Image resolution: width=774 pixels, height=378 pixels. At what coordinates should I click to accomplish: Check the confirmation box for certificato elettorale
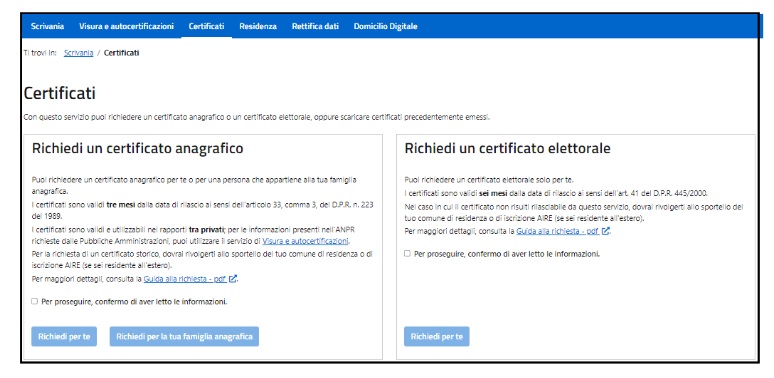coord(407,254)
